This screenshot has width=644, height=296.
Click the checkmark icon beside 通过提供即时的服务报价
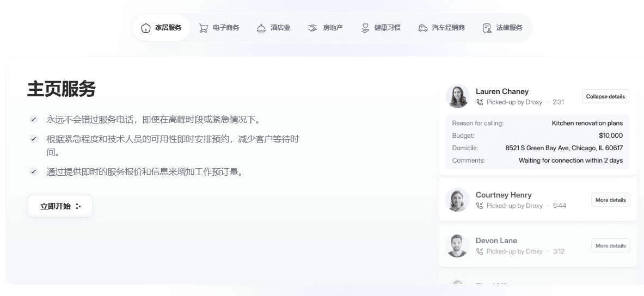34,171
